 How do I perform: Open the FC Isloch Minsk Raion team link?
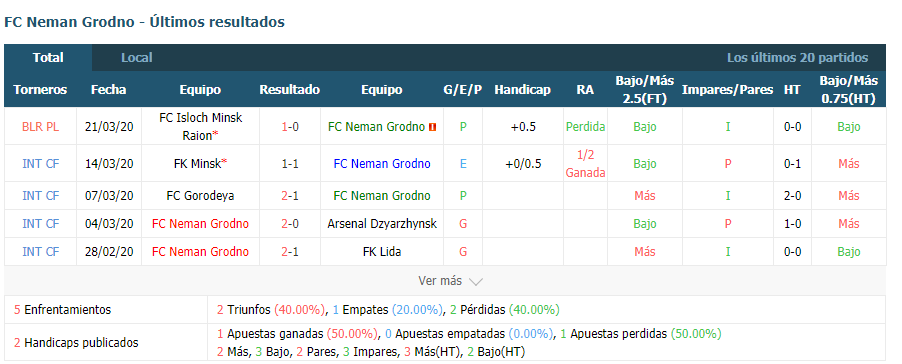[x=200, y=127]
